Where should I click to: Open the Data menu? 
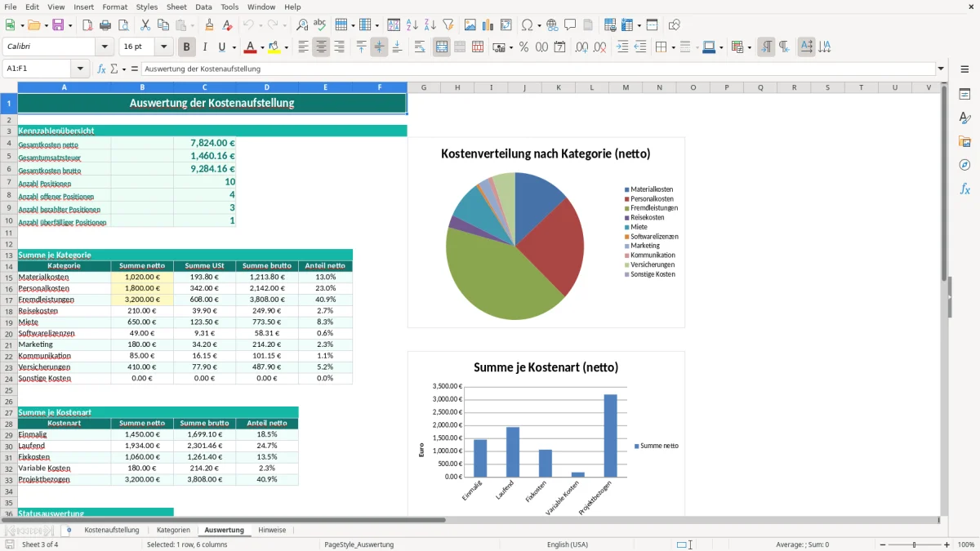[x=203, y=7]
